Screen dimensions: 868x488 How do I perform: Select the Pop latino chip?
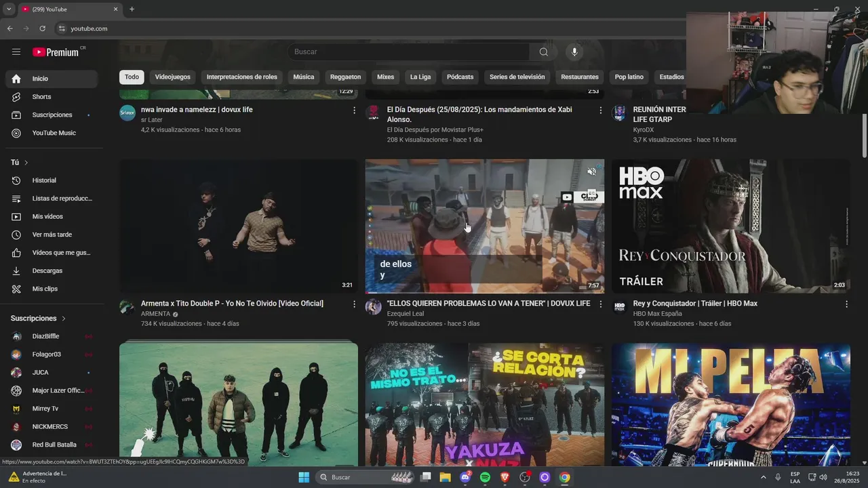tap(629, 77)
